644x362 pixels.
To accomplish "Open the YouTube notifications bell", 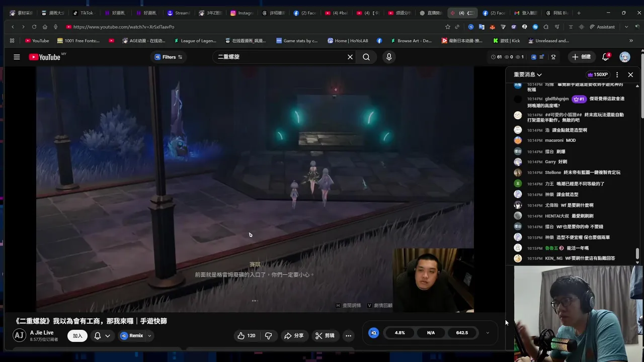I will (x=606, y=57).
